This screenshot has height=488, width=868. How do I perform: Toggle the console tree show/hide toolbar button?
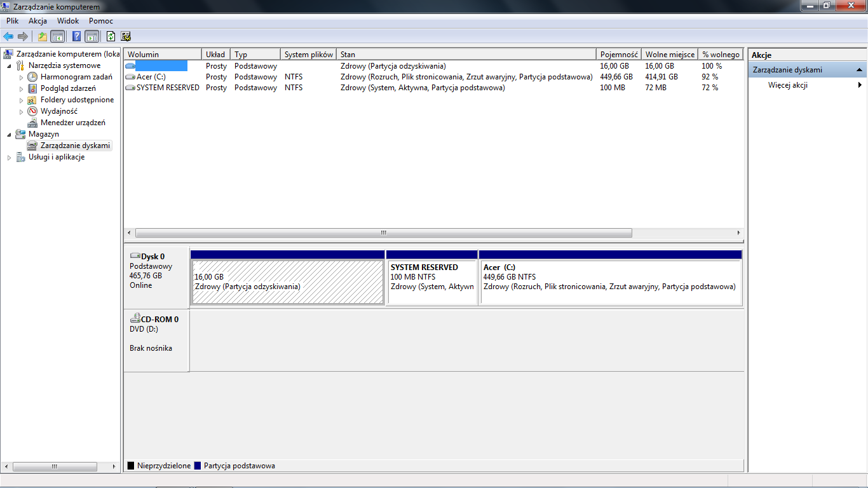click(58, 36)
